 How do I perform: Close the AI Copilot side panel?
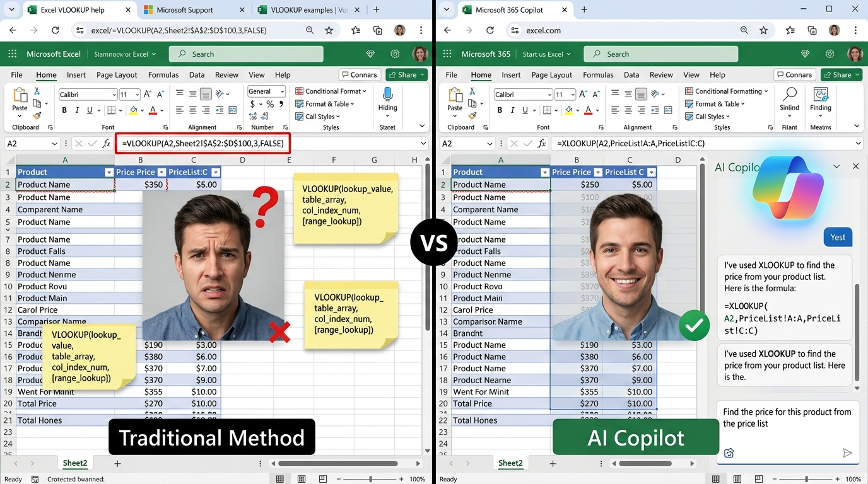click(x=855, y=166)
